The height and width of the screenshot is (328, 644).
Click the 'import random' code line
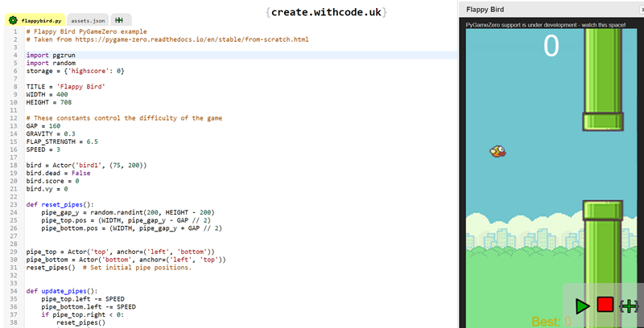[x=51, y=64]
